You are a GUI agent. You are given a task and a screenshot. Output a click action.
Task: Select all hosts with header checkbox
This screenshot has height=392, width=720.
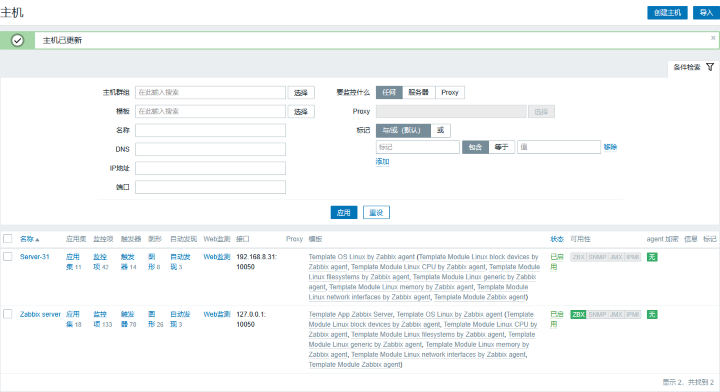[x=8, y=239]
